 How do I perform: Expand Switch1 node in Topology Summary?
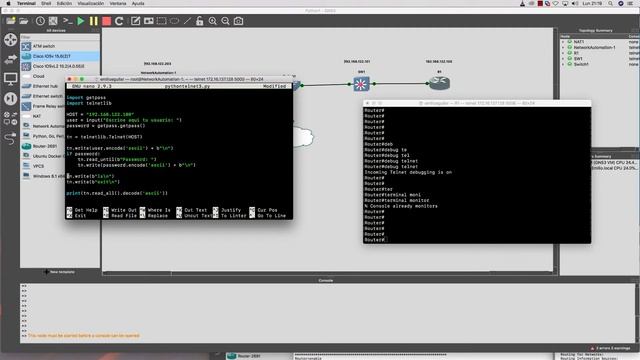(563, 64)
